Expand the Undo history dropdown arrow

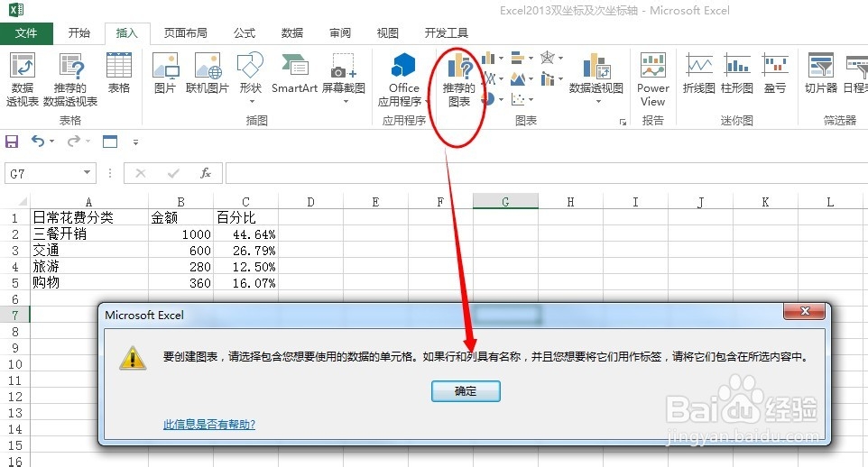pos(52,142)
